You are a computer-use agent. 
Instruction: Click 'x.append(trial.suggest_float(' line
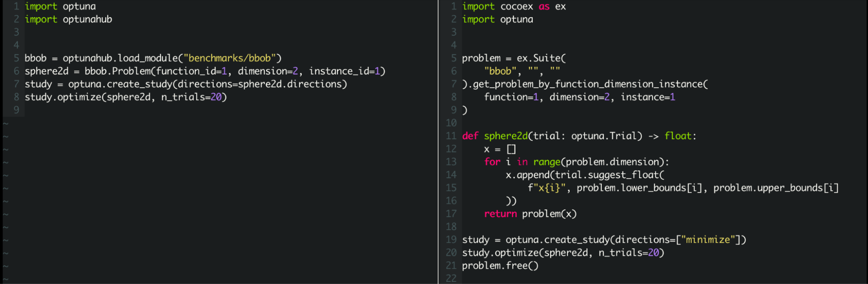(x=585, y=175)
